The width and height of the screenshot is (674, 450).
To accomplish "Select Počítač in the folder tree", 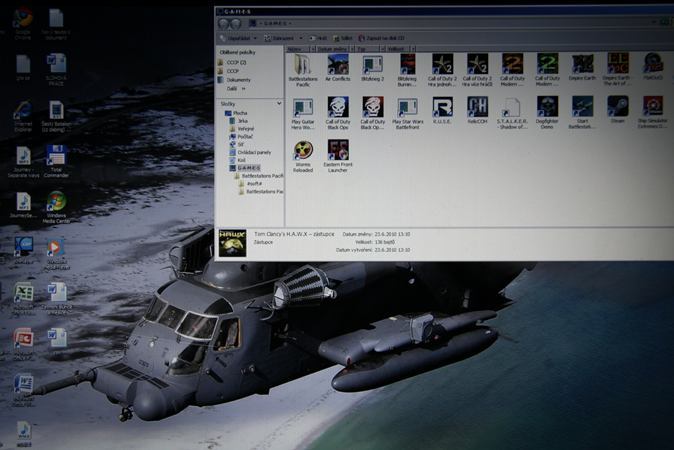I will click(x=242, y=137).
